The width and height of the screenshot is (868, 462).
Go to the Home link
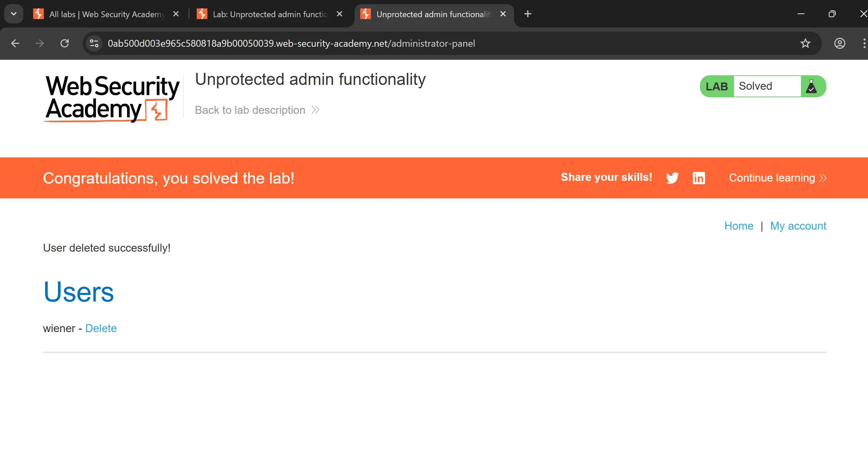[738, 226]
